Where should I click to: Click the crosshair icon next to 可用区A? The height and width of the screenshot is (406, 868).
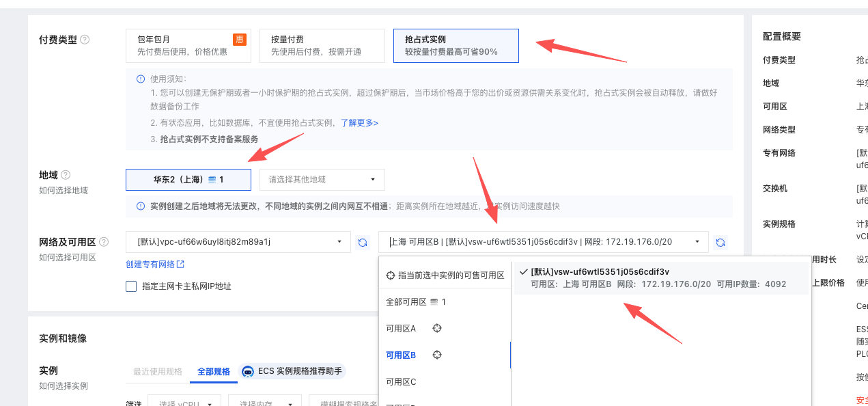437,328
